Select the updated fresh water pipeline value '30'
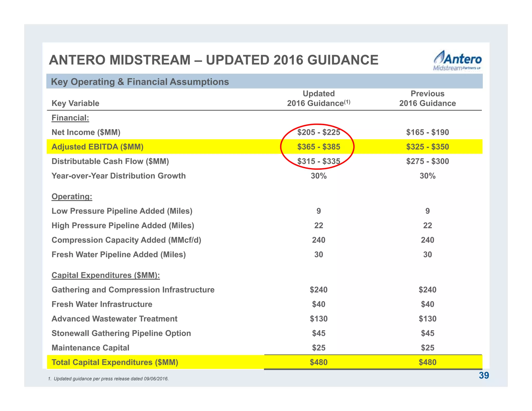This screenshot has height=411, width=532. click(x=319, y=255)
